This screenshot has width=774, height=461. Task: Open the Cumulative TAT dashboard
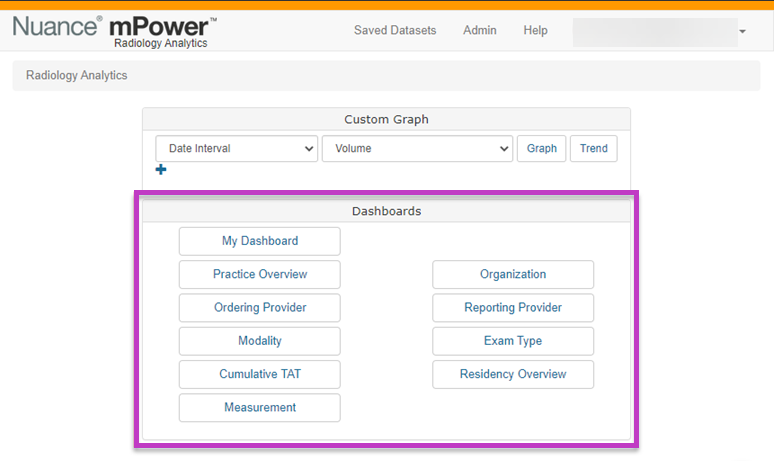(x=260, y=374)
